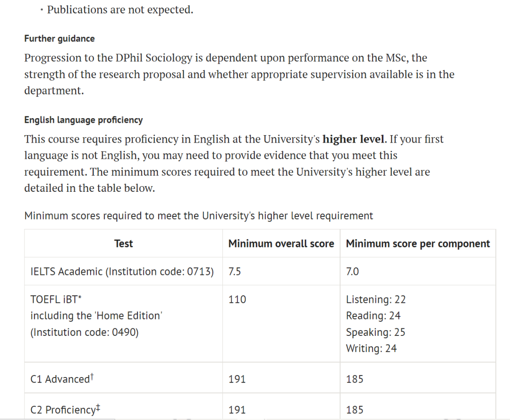Click 'Listening: 22' in the TOEFL row
Viewport: 510px width, 420px height.
coord(376,300)
